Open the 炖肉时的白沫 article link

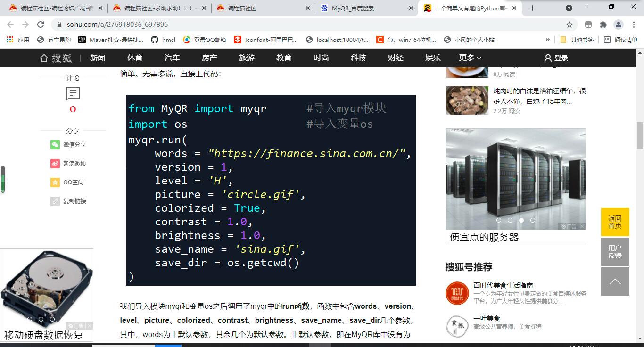pyautogui.click(x=539, y=96)
